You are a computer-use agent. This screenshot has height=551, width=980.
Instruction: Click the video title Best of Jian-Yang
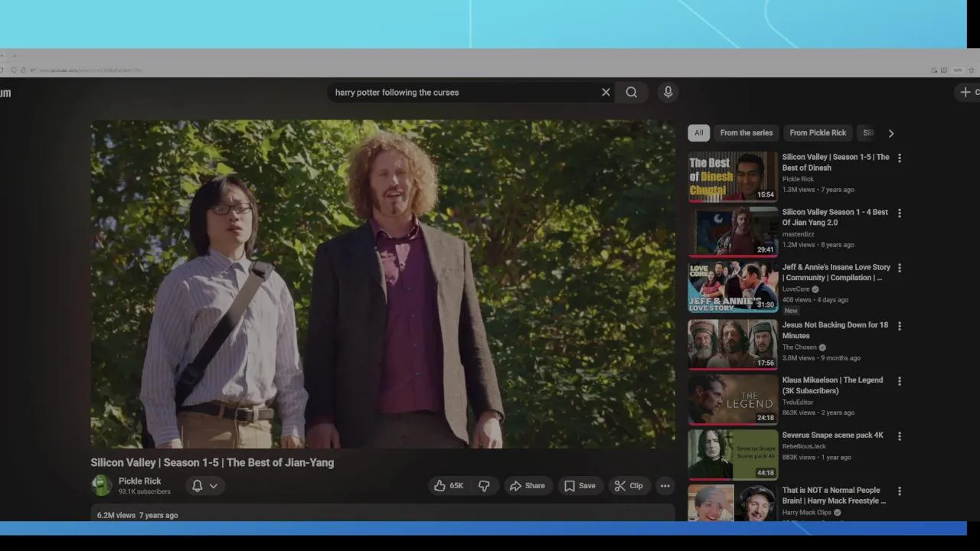coord(212,462)
